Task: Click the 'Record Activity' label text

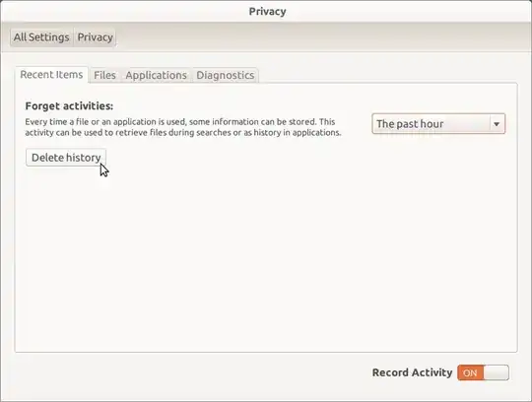Action: [412, 372]
